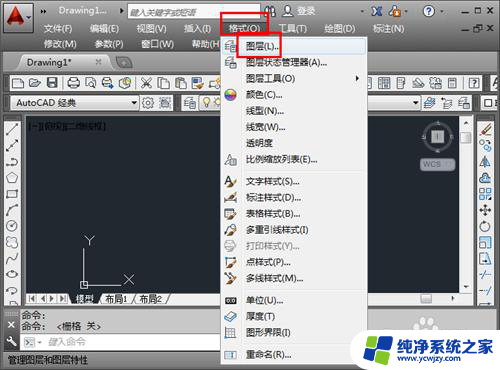Switch to the 布局2 layout tab
Screen dimensions: 500x370
coord(151,299)
